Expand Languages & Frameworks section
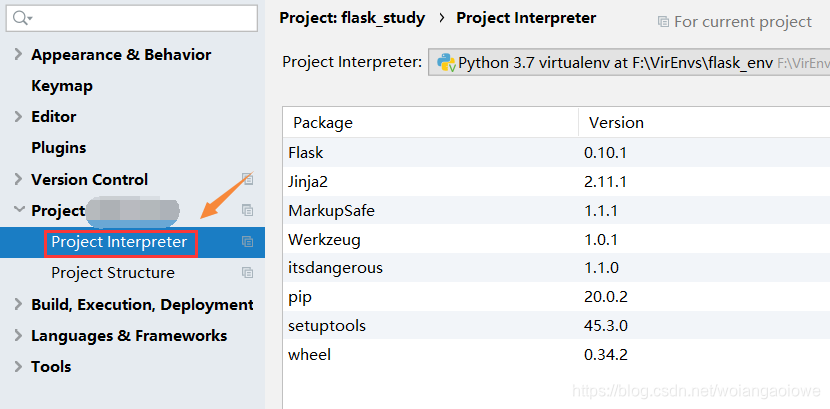 coord(18,336)
